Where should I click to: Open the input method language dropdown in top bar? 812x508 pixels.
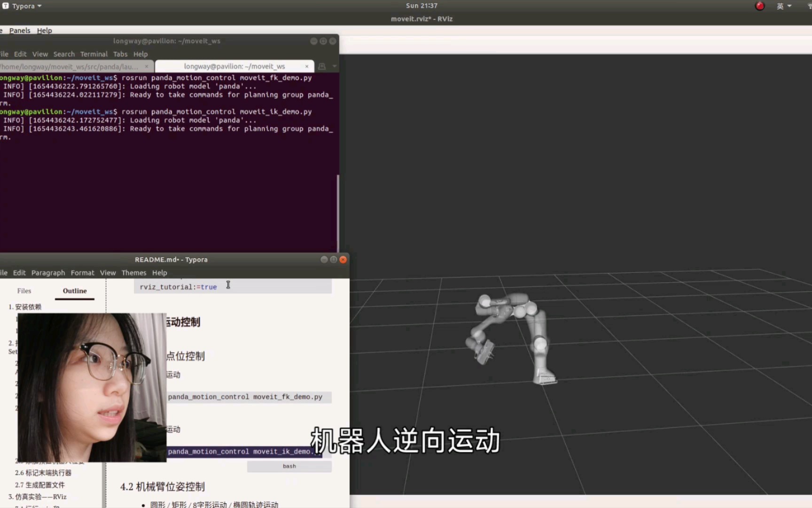tap(784, 6)
